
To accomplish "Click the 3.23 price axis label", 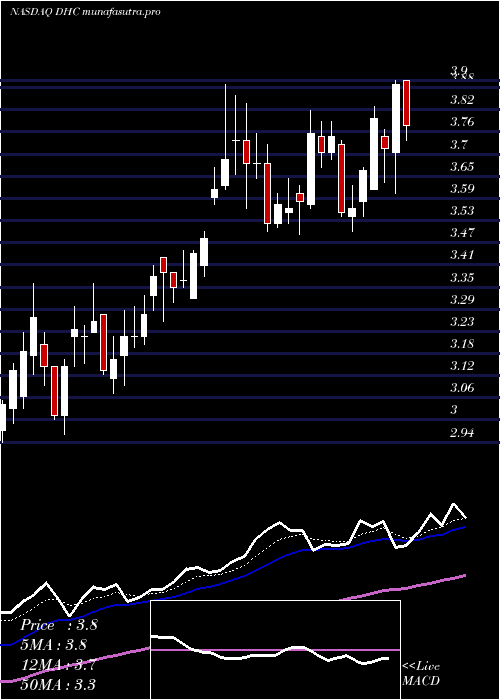I will (462, 321).
